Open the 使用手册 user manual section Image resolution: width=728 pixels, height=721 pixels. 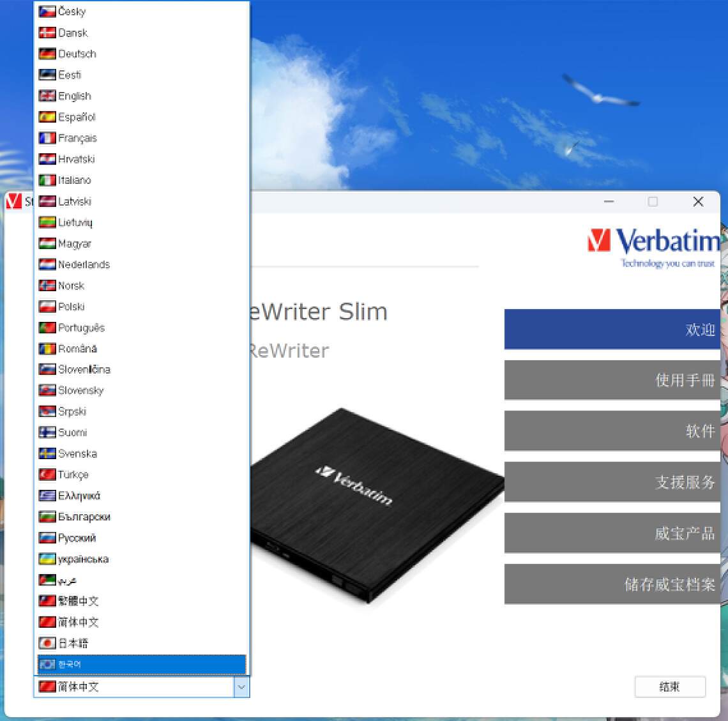[612, 380]
